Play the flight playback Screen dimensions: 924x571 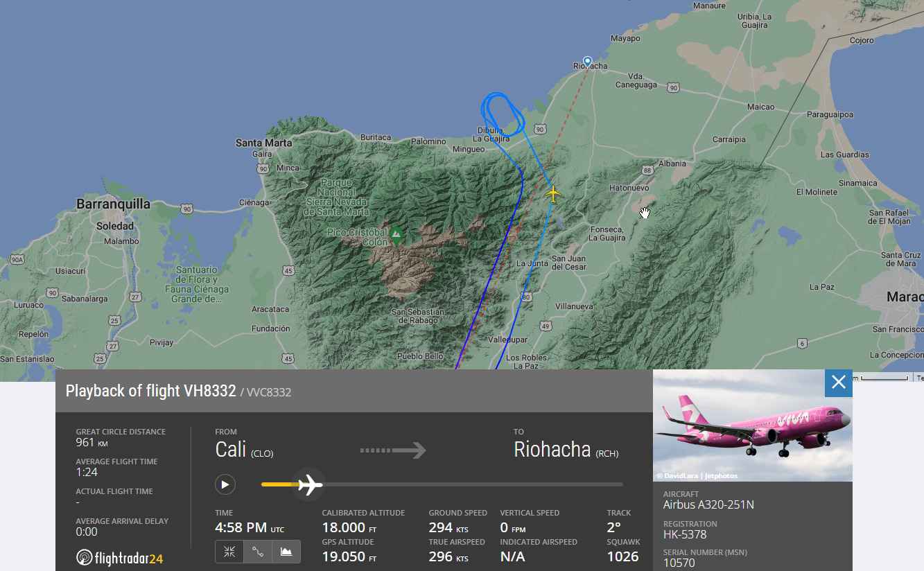pyautogui.click(x=225, y=484)
